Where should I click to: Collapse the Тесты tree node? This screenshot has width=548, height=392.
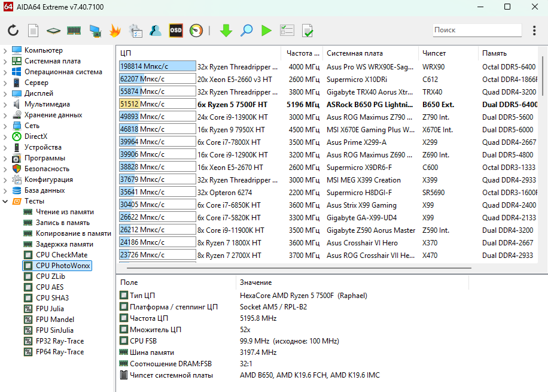tap(5, 201)
